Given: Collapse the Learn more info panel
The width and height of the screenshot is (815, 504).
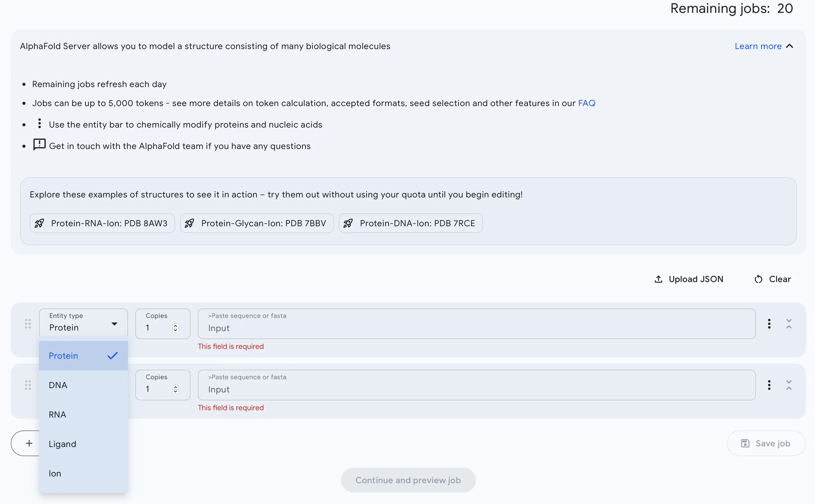Looking at the screenshot, I should tap(764, 46).
